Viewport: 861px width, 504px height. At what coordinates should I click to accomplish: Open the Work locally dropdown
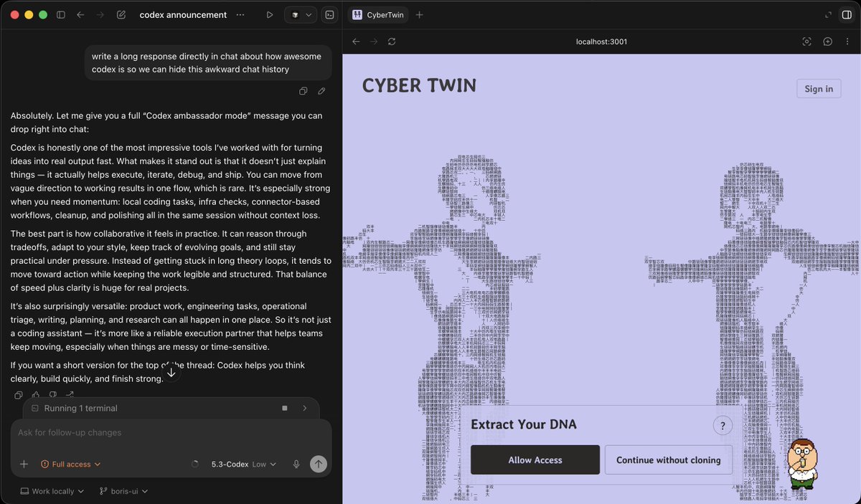point(52,491)
